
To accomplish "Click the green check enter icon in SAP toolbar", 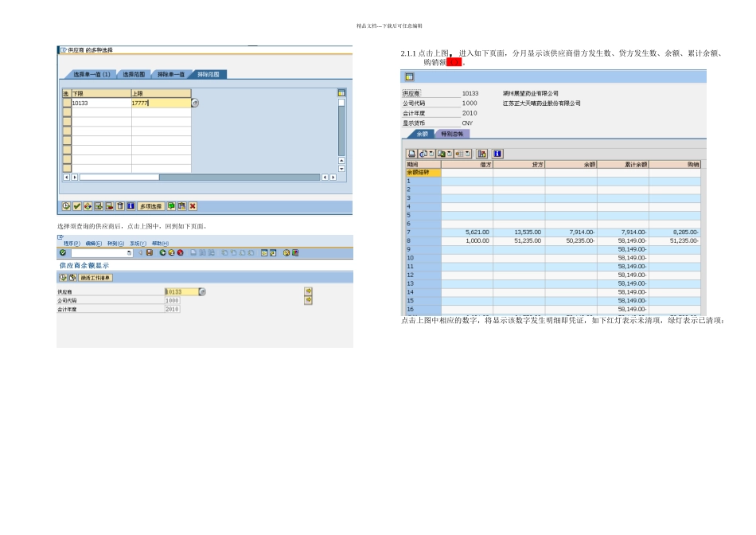I will click(63, 252).
